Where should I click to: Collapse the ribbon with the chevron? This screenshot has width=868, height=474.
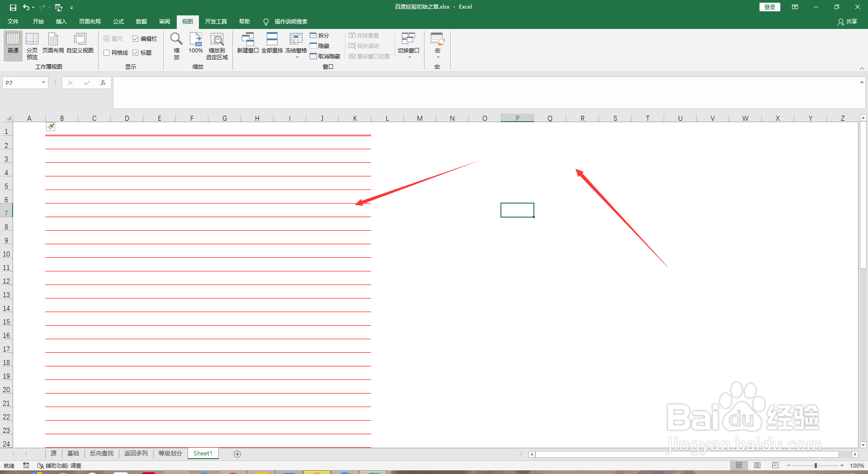click(x=862, y=68)
